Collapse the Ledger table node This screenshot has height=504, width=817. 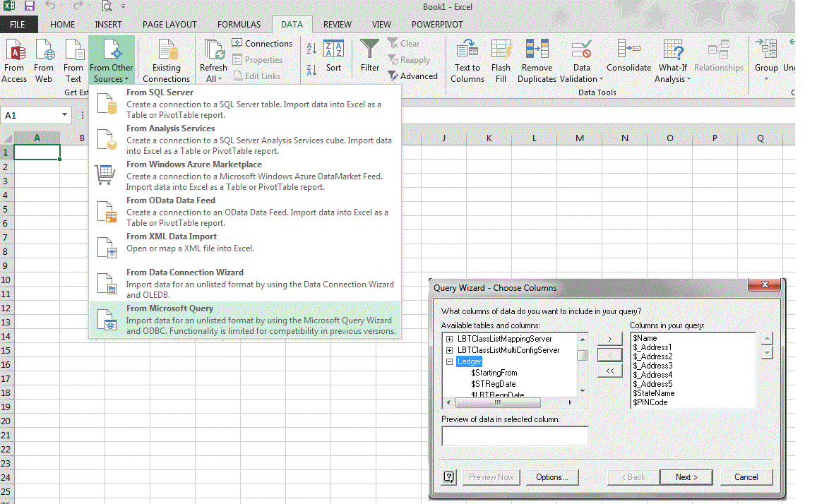(x=450, y=361)
